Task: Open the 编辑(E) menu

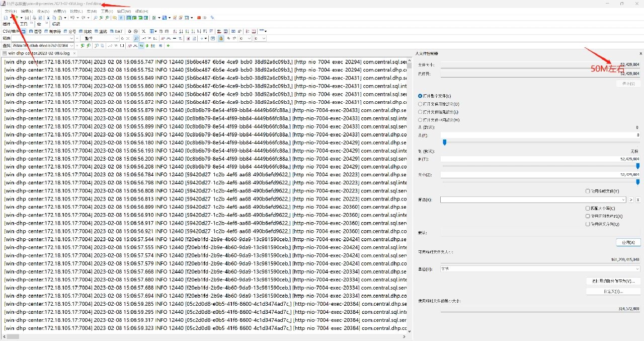Action: coord(27,11)
